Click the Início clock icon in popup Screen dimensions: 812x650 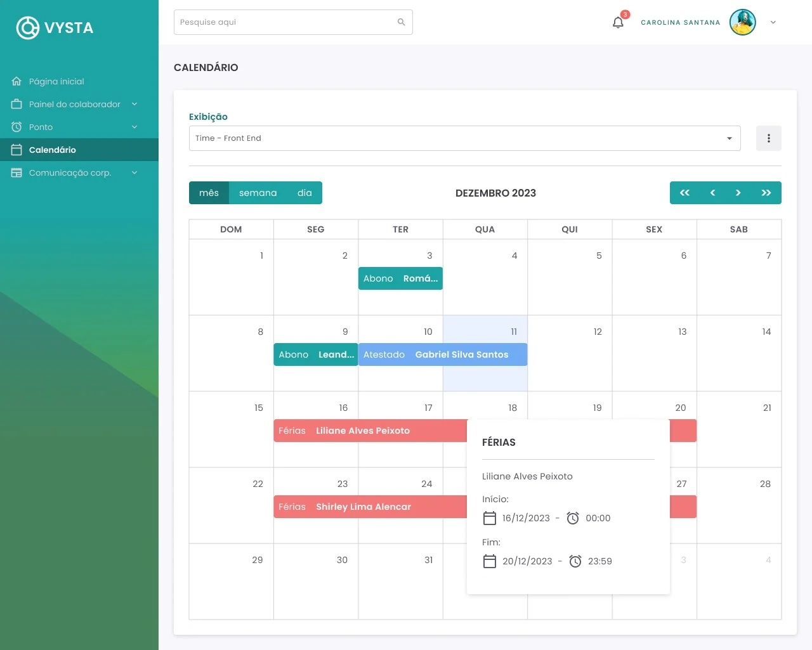coord(573,518)
